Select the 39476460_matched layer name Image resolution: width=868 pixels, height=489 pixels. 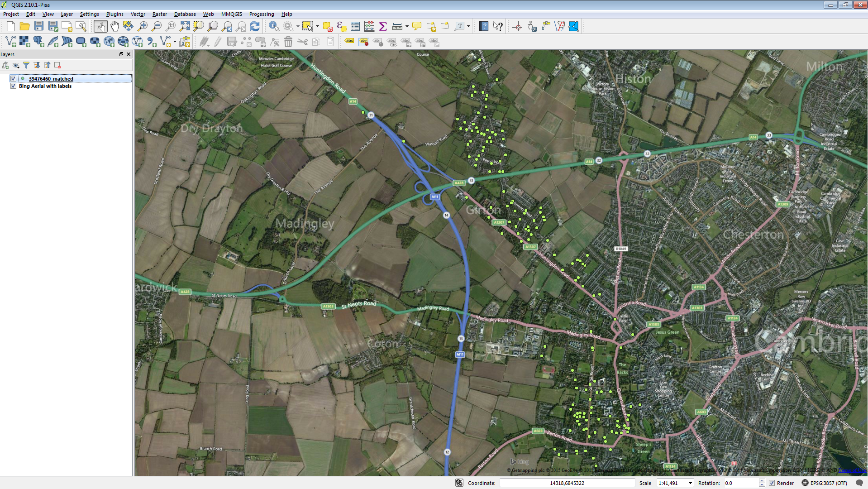51,79
